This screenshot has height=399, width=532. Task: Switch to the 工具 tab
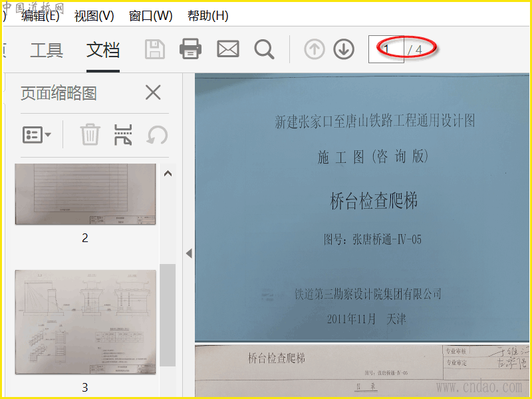pyautogui.click(x=47, y=50)
